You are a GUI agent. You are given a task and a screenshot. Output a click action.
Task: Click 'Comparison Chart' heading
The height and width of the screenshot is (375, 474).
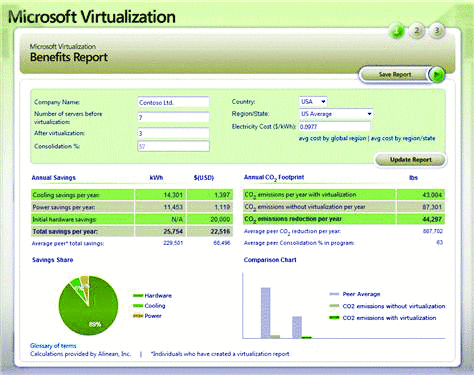(x=270, y=260)
